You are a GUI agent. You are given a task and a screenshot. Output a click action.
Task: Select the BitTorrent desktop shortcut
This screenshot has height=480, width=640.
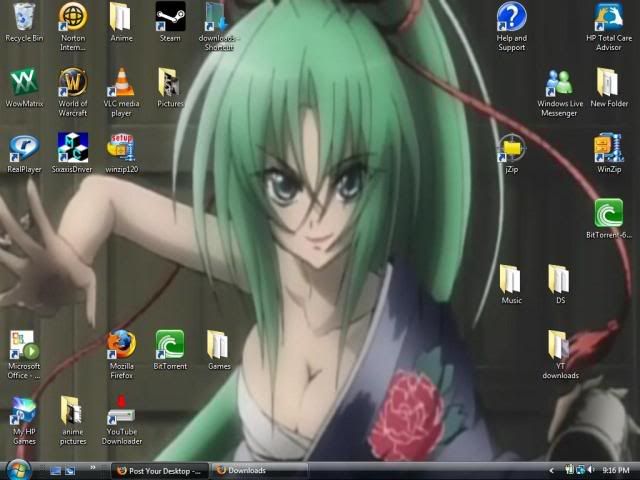(170, 345)
